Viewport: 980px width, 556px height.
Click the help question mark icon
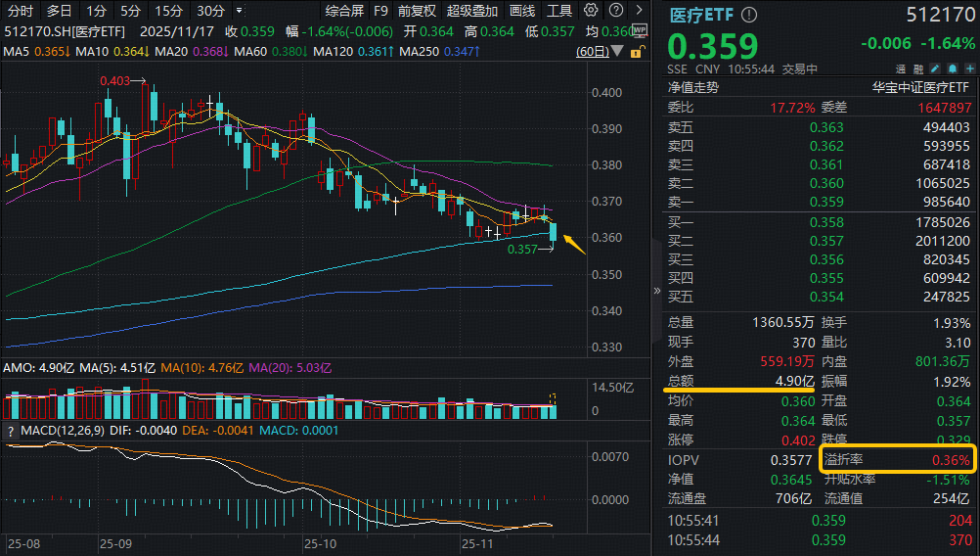point(615,11)
